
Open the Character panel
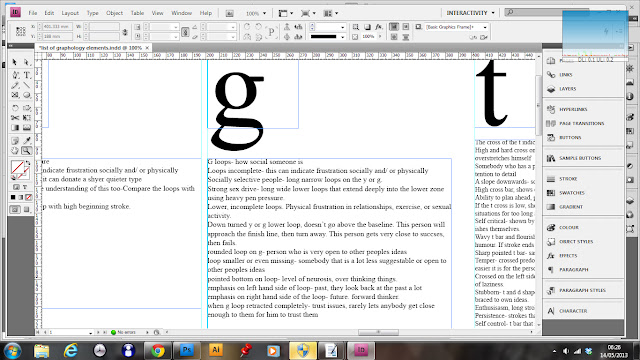(x=573, y=311)
